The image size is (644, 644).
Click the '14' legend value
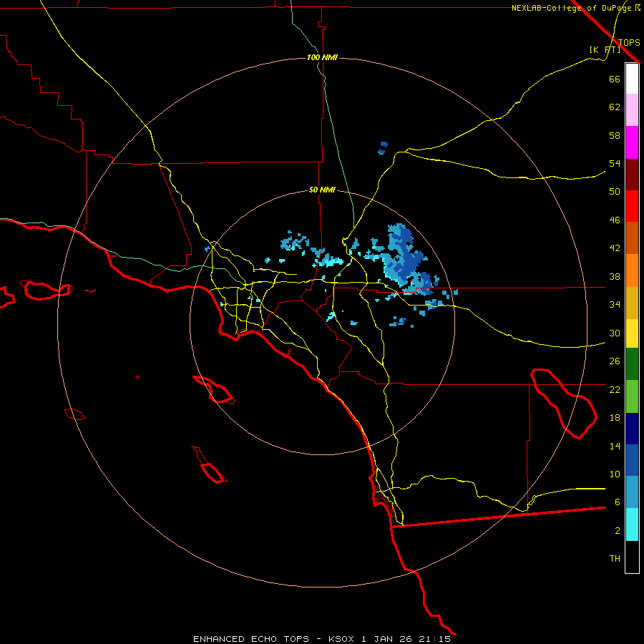pos(615,446)
